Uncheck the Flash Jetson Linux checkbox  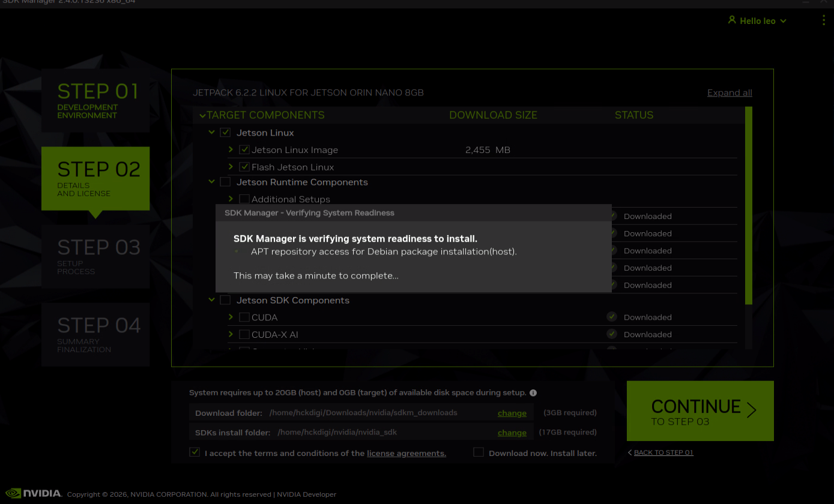pyautogui.click(x=244, y=167)
